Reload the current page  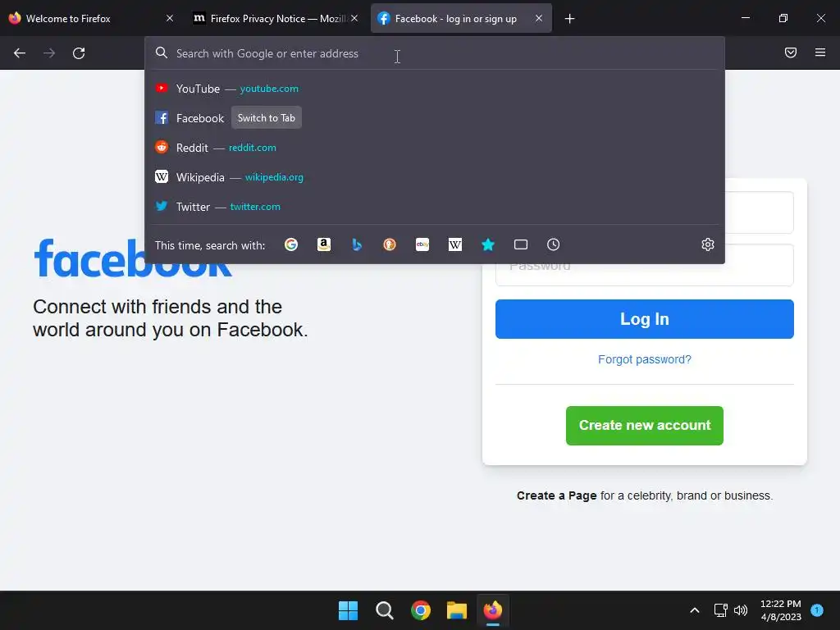(79, 53)
